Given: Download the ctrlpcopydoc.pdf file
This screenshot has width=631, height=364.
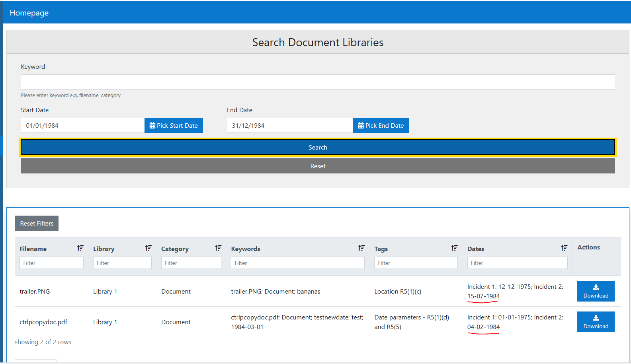Looking at the screenshot, I should coord(596,322).
